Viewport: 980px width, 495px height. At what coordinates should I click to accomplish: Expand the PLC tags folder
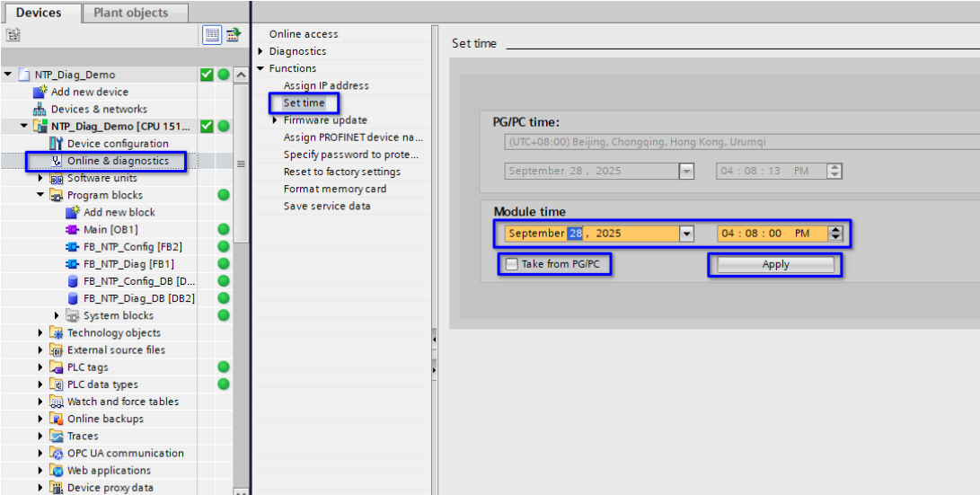tap(40, 367)
